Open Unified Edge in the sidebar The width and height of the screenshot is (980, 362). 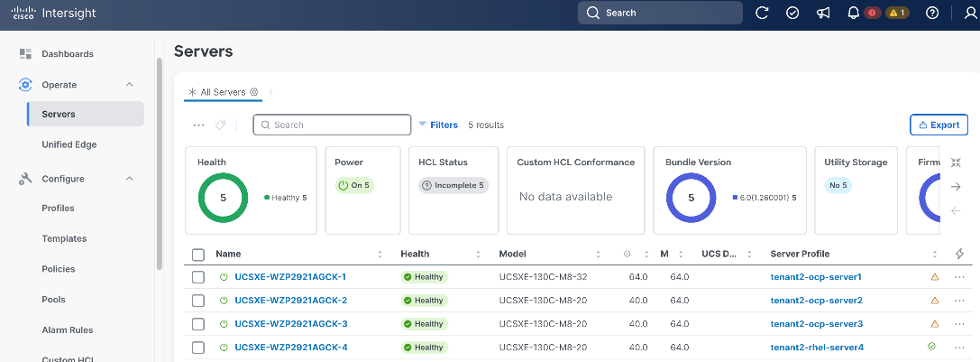pyautogui.click(x=69, y=144)
